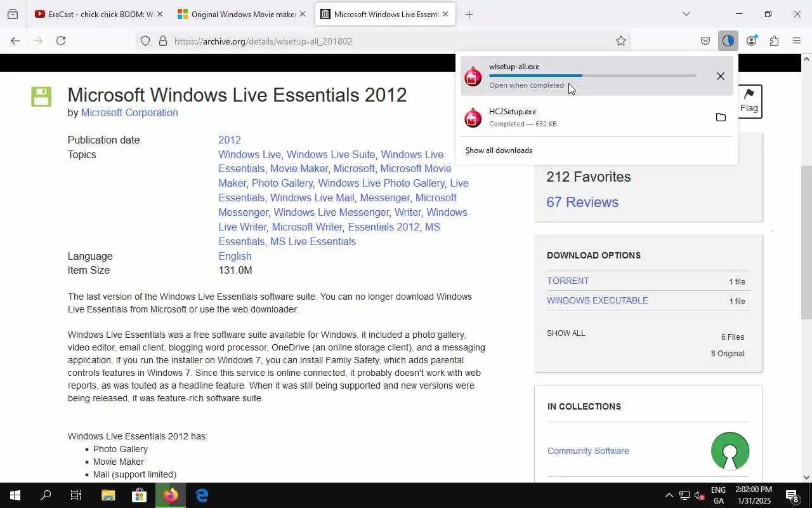
Task: Open File Explorer from taskbar
Action: click(x=108, y=495)
